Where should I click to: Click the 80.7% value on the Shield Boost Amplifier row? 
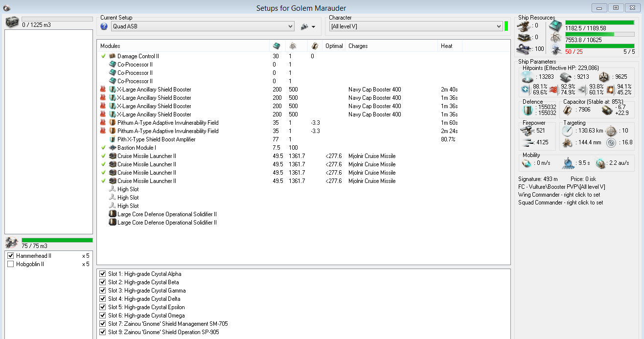[x=448, y=139]
